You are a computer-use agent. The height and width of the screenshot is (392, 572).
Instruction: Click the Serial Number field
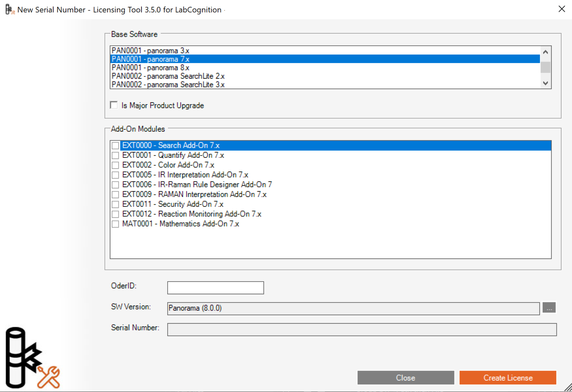[362, 329]
